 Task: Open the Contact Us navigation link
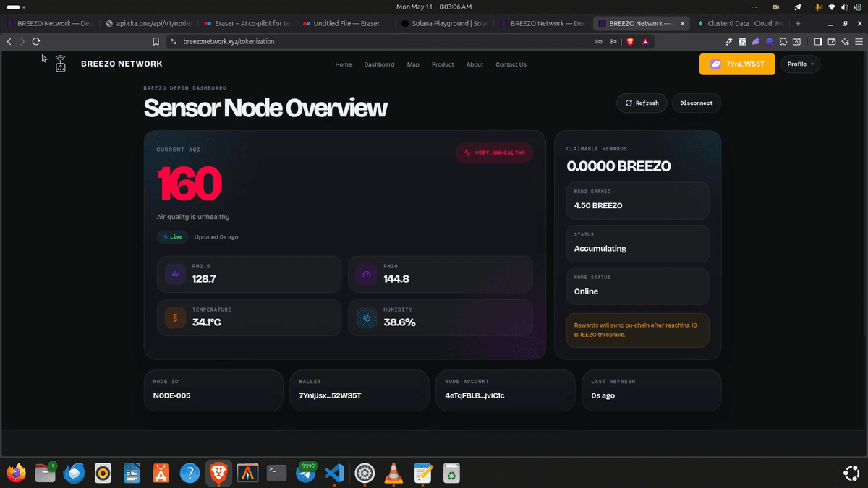tap(511, 64)
